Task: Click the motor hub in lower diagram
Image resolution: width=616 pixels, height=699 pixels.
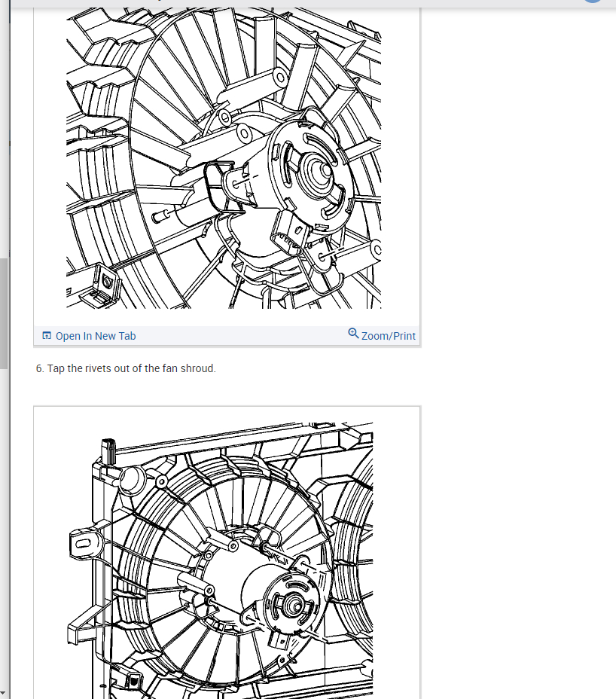Action: click(x=292, y=606)
